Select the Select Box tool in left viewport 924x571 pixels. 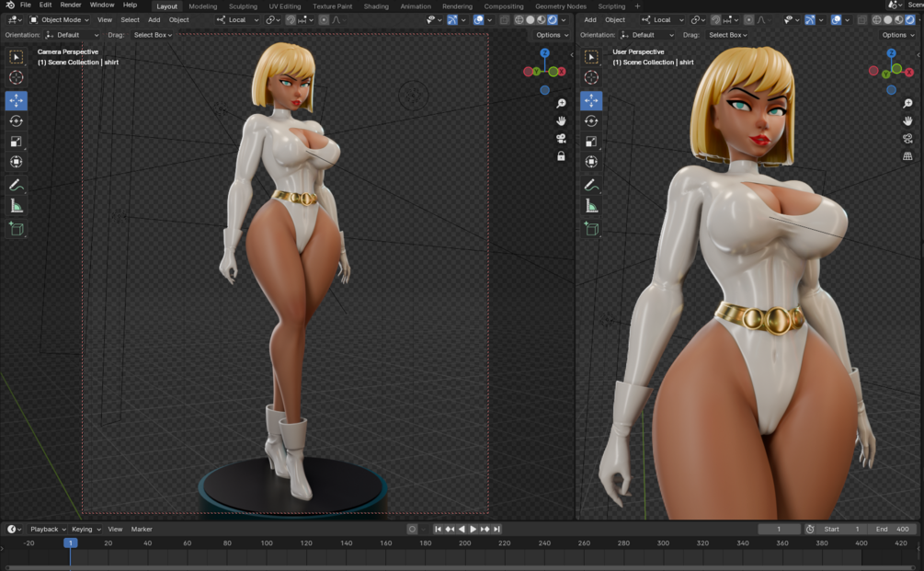pos(16,57)
